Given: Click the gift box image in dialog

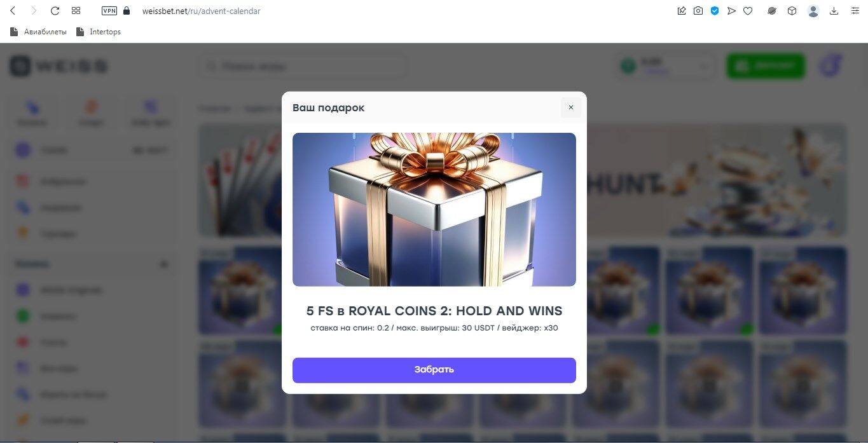Looking at the screenshot, I should pyautogui.click(x=434, y=210).
